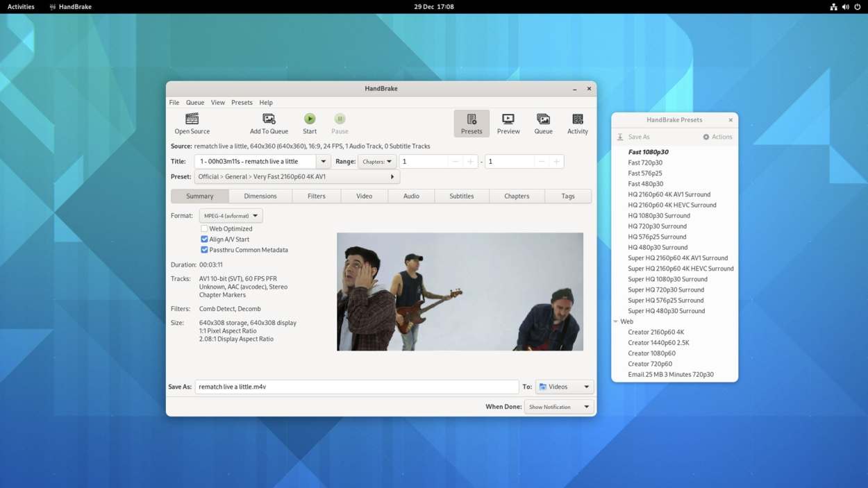Open the Help menu
Viewport: 868px width, 488px height.
coord(266,103)
